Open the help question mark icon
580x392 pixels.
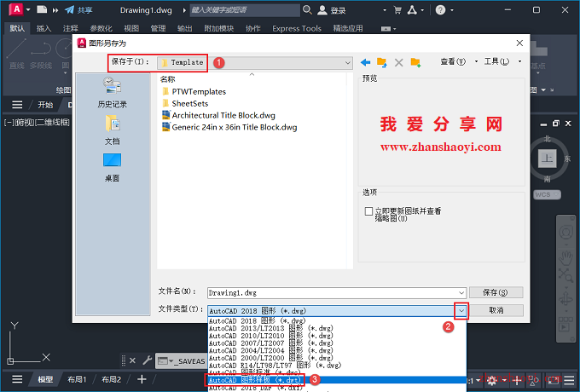pos(440,10)
